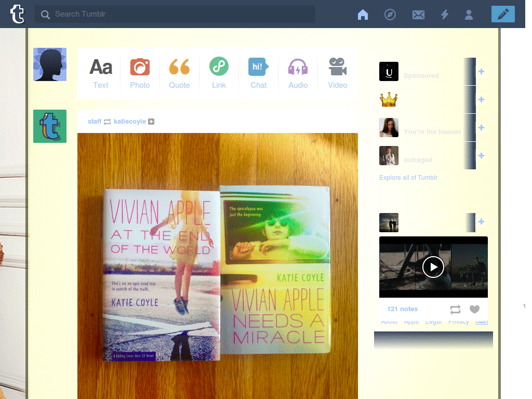Open account person icon

[x=469, y=15]
